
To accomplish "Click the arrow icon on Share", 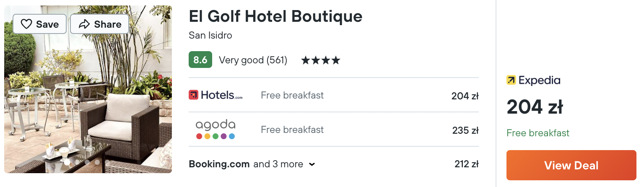I will click(x=84, y=24).
